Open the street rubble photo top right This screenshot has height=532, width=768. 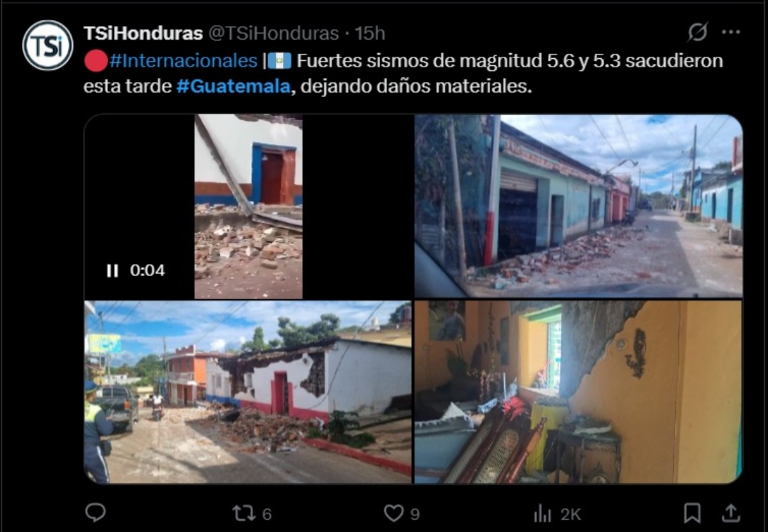click(579, 206)
